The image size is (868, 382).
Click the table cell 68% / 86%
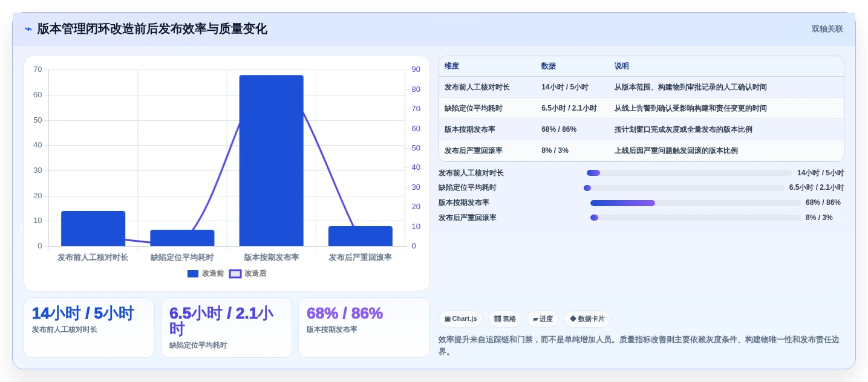(559, 129)
